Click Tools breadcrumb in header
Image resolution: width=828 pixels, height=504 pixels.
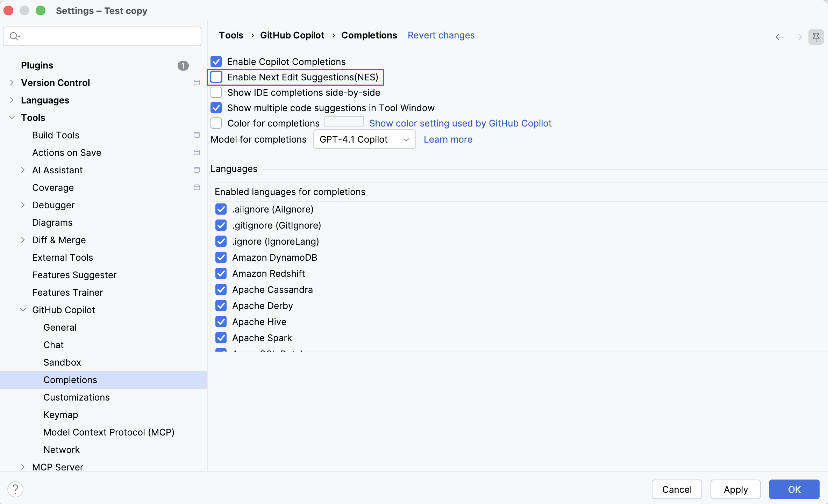point(231,35)
